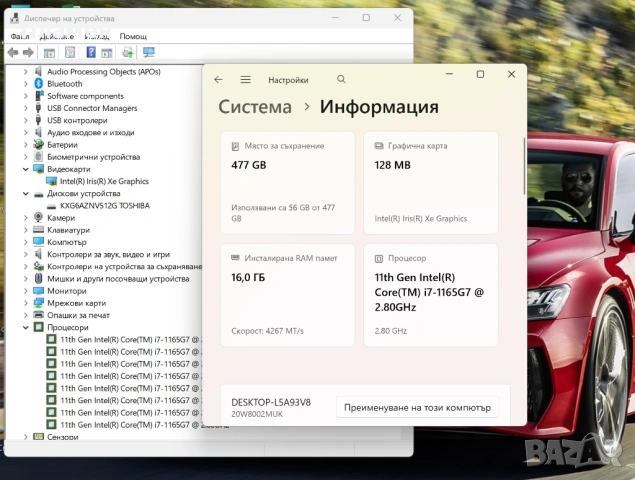Image resolution: width=635 pixels, height=480 pixels.
Task: Expand the Software components node
Action: coord(26,96)
